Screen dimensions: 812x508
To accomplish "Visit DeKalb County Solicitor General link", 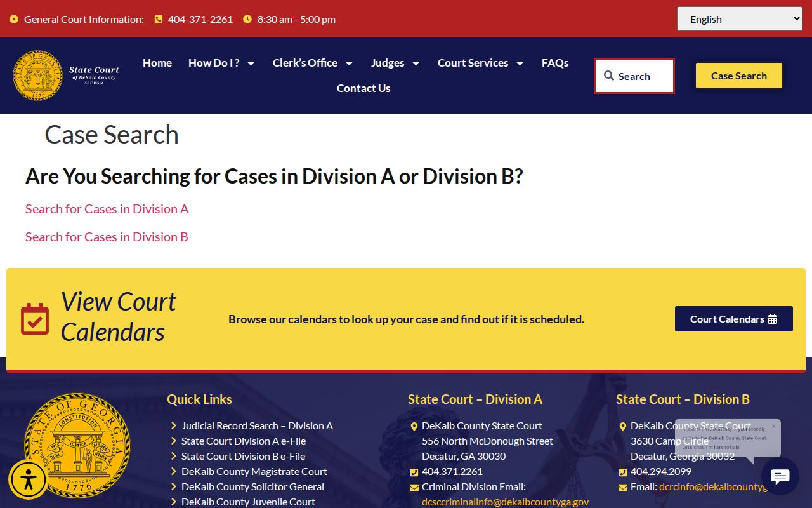I will click(252, 486).
